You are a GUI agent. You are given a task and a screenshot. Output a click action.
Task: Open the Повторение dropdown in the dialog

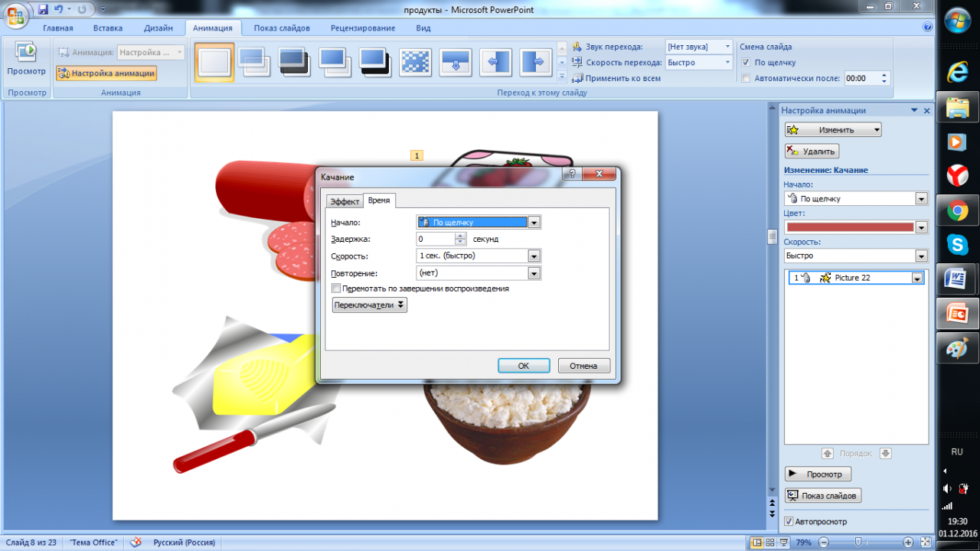point(534,273)
